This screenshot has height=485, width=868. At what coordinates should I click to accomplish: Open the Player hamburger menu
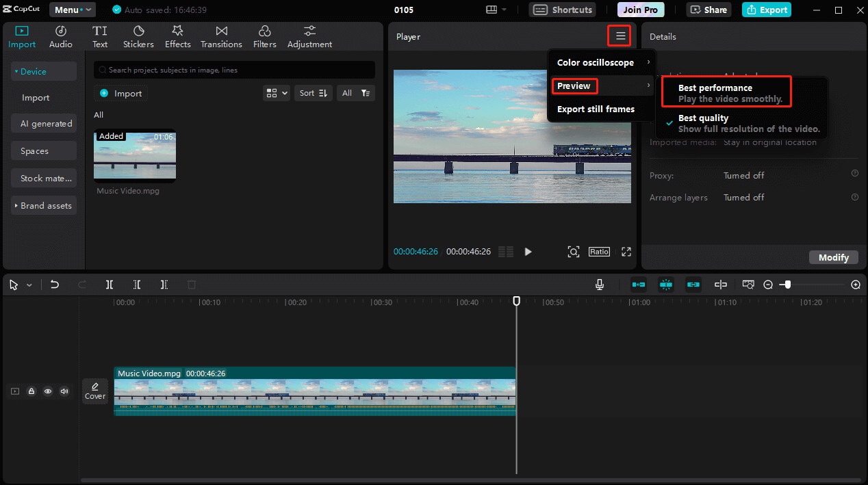(x=621, y=36)
